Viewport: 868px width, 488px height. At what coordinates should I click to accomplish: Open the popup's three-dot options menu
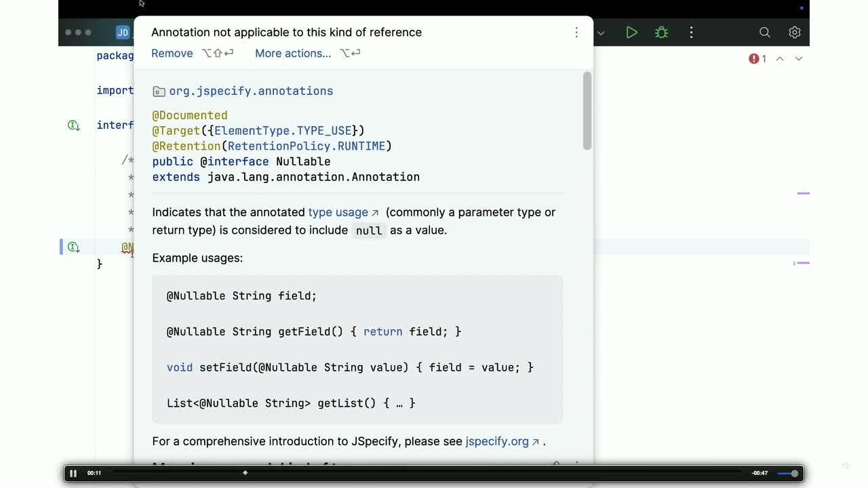click(576, 33)
